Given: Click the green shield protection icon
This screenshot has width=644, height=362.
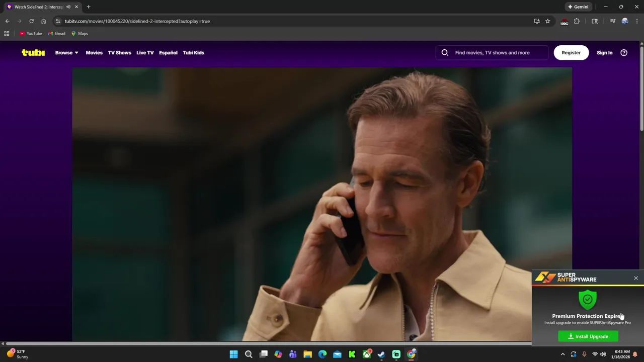Looking at the screenshot, I should (x=588, y=300).
